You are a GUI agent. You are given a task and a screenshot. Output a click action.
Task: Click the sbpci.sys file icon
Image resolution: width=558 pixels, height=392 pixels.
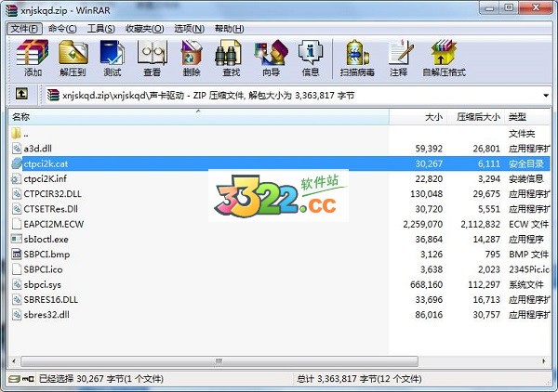[17, 284]
